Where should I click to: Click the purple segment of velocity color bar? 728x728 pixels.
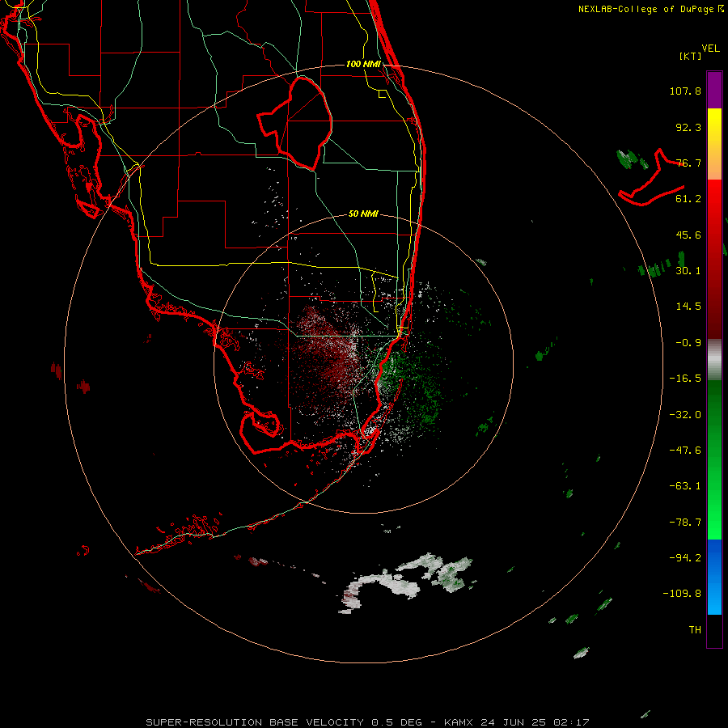pos(714,90)
